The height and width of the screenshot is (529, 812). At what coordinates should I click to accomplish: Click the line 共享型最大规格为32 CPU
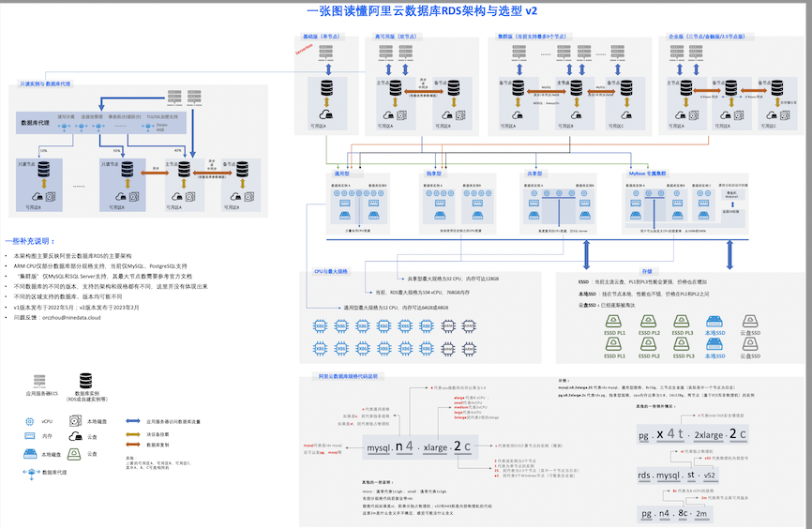pos(453,279)
